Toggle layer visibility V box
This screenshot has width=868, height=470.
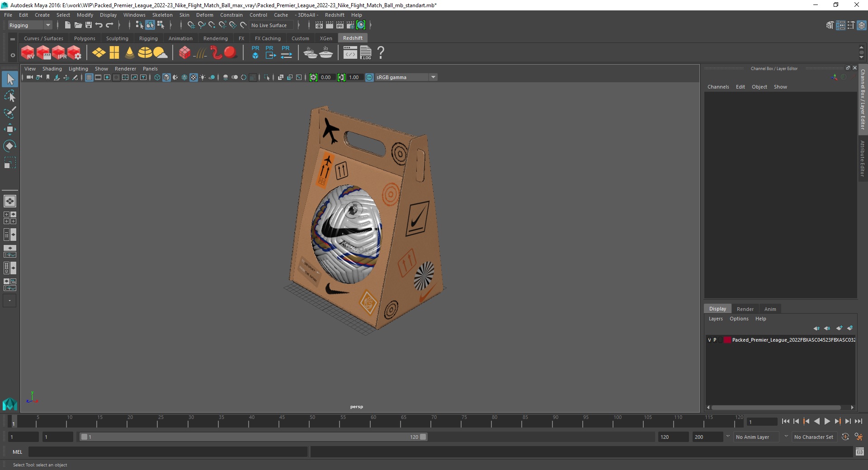click(x=709, y=340)
